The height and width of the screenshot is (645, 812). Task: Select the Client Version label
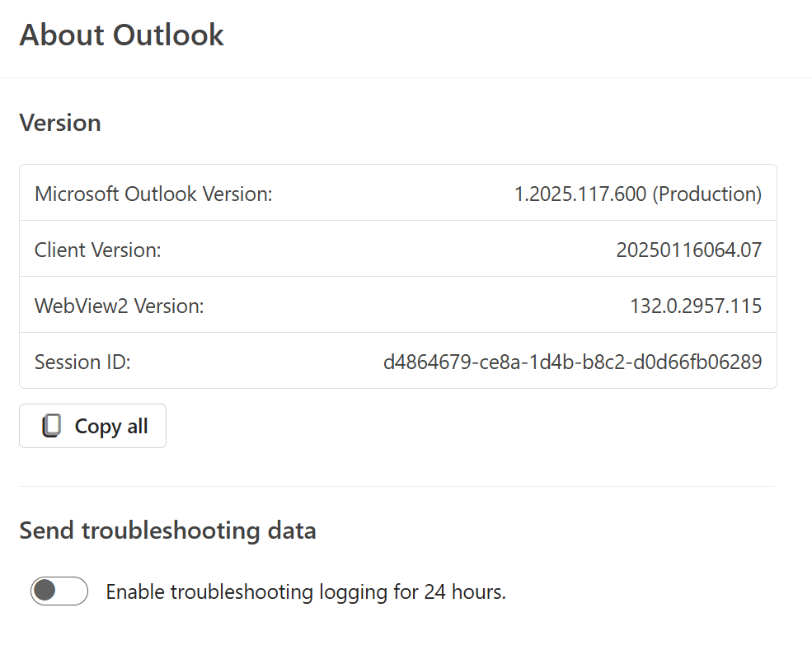tap(98, 250)
